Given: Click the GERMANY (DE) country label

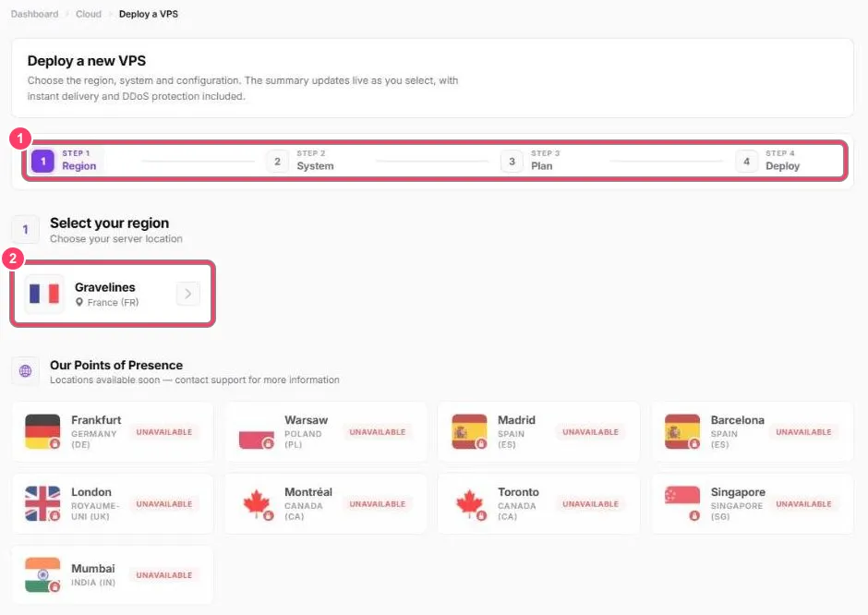Looking at the screenshot, I should coord(93,439).
